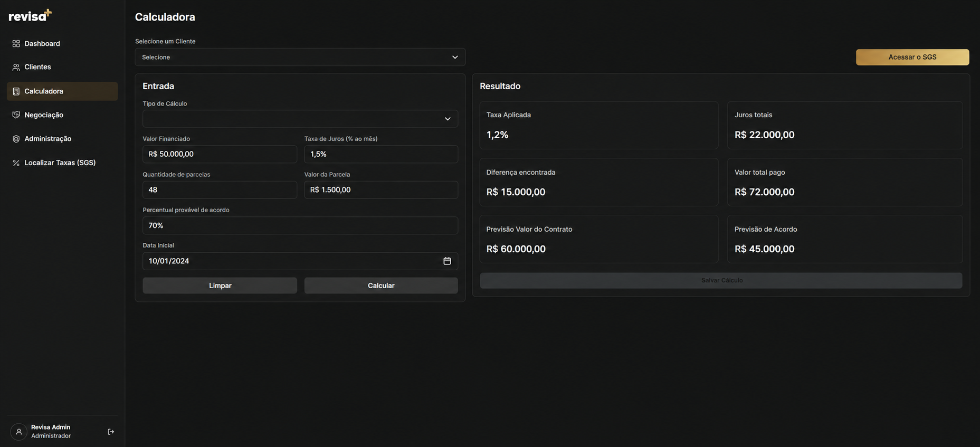Screen dimensions: 980x447
Task: Click the Previsão de Acordo value R$ 45.000,00
Action: pyautogui.click(x=764, y=249)
